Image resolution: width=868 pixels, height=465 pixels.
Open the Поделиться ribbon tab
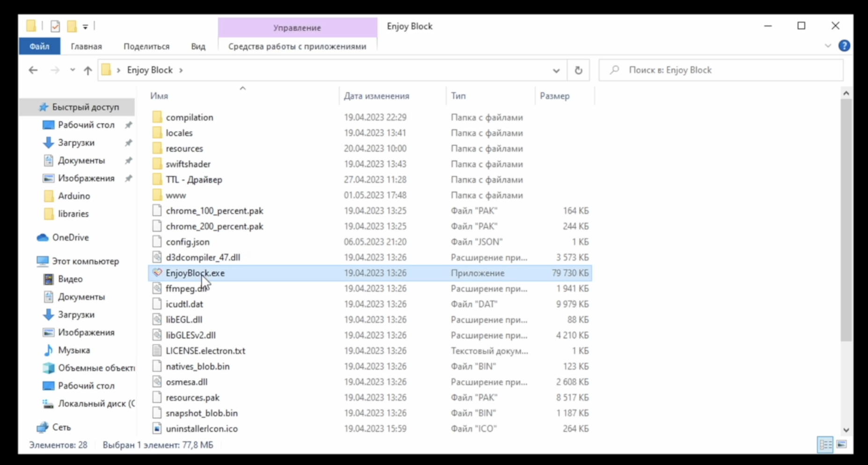(x=147, y=46)
